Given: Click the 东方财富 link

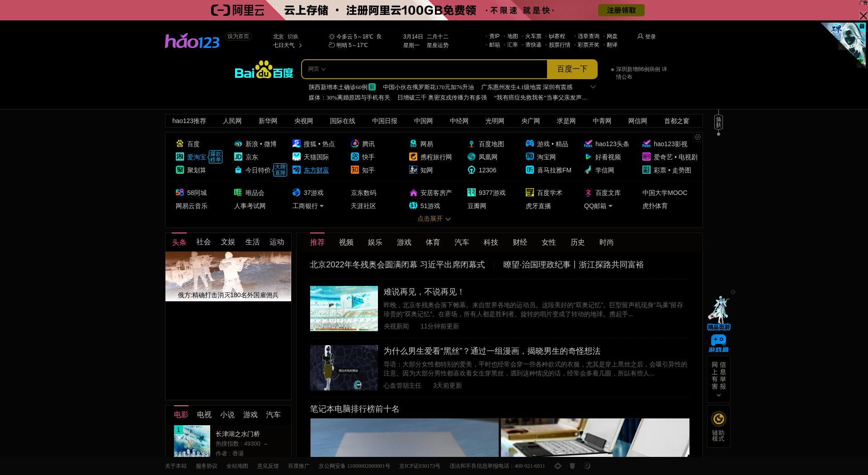Looking at the screenshot, I should click(316, 170).
